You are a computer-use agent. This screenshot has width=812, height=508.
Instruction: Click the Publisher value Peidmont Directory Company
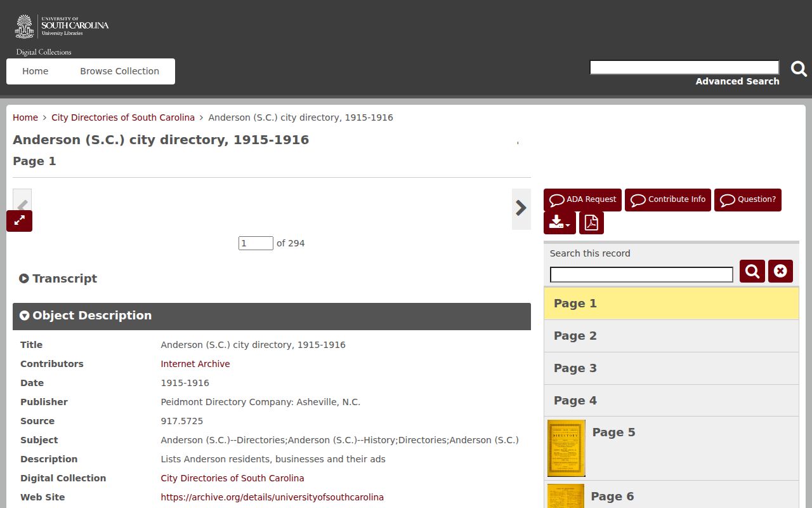click(260, 402)
